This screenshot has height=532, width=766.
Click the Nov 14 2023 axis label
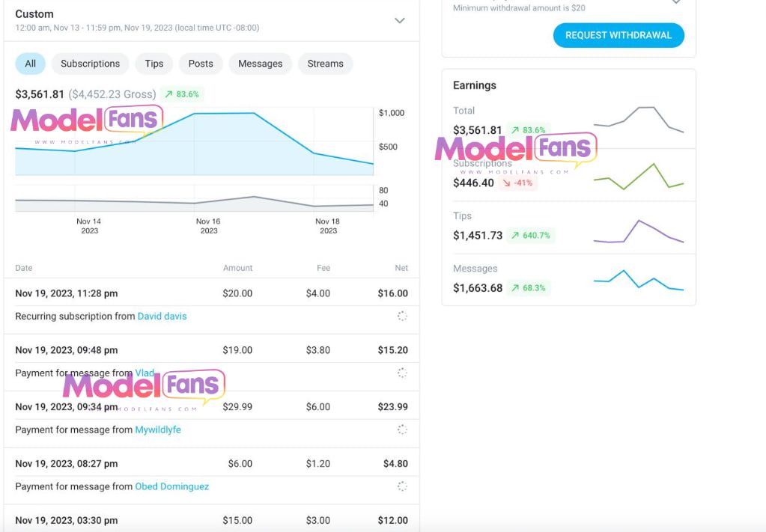pyautogui.click(x=89, y=226)
